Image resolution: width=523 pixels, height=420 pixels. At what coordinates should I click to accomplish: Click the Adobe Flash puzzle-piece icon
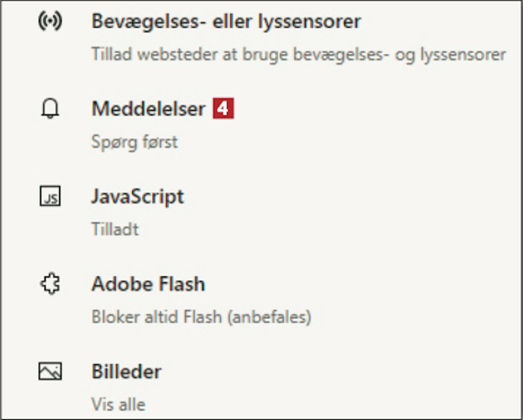[x=50, y=283]
